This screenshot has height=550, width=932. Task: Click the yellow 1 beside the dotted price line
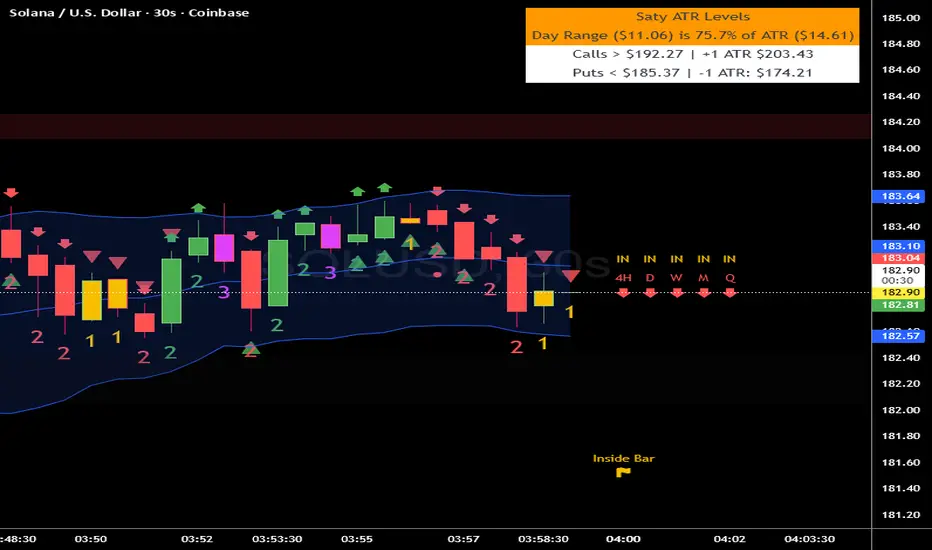point(569,312)
